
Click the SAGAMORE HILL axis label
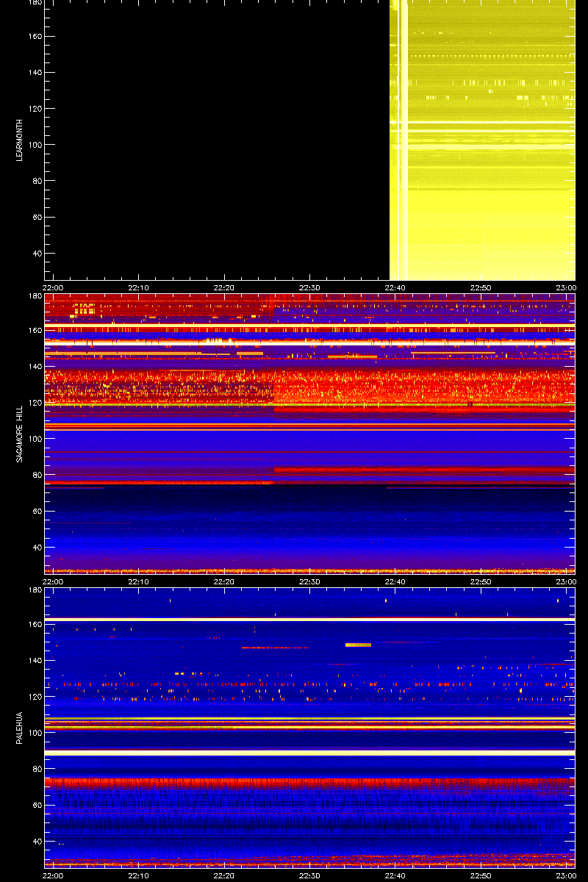pos(21,434)
